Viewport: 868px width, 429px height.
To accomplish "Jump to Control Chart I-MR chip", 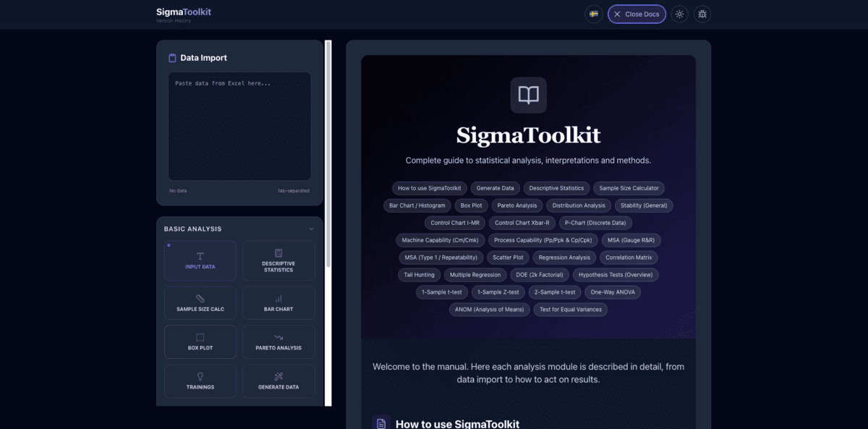I will [455, 223].
